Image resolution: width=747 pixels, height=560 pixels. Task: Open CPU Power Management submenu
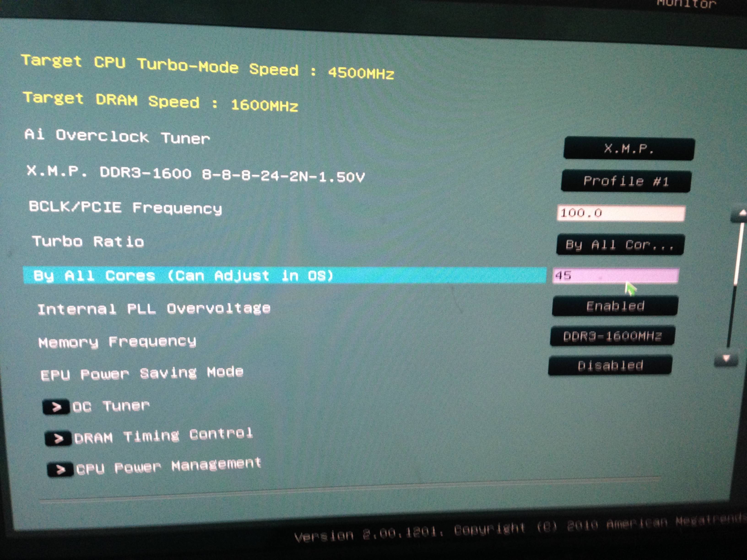pyautogui.click(x=168, y=466)
